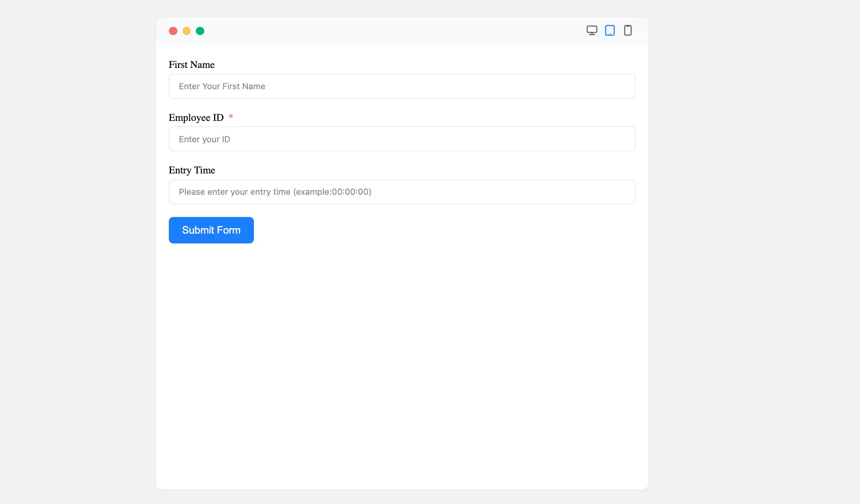Focus the First Name text field
Image resolution: width=860 pixels, height=504 pixels.
427,86
